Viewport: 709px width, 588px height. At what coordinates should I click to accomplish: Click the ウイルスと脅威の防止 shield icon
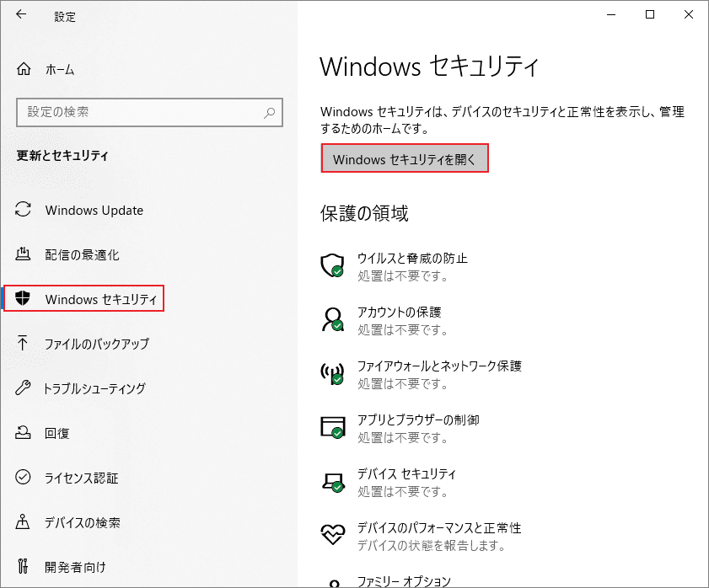(x=332, y=265)
